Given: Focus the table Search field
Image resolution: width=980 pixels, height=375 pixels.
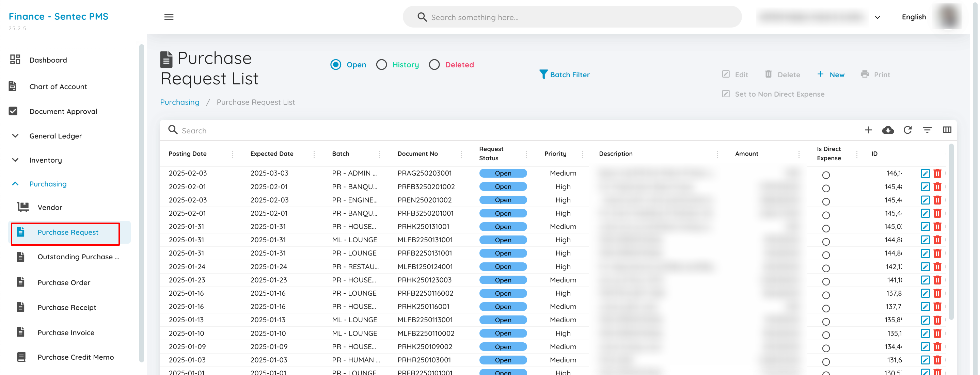Looking at the screenshot, I should click(510, 130).
